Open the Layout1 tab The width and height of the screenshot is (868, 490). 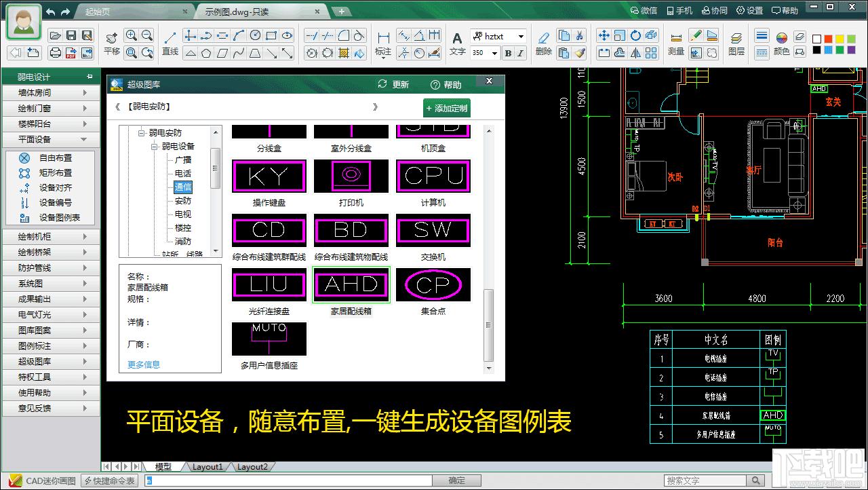(207, 467)
